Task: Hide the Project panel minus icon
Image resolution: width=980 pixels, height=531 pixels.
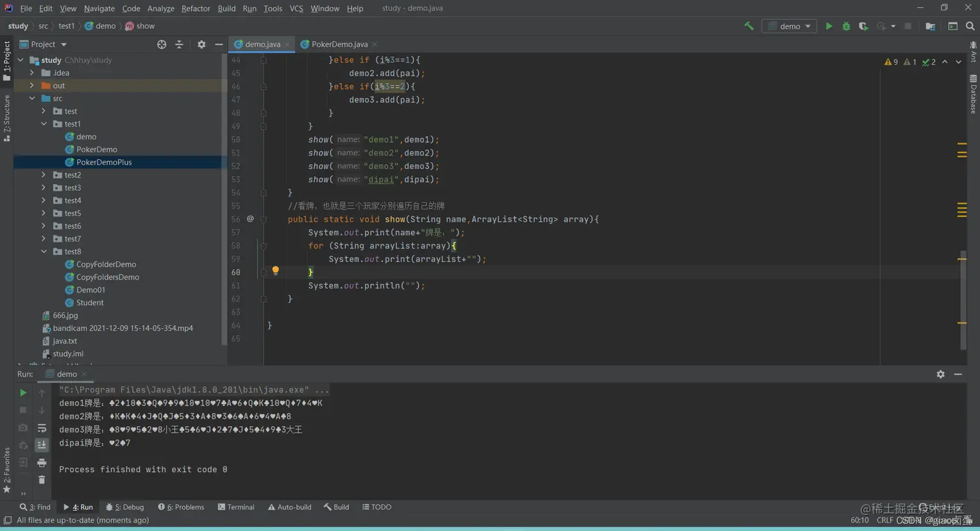Action: point(219,44)
